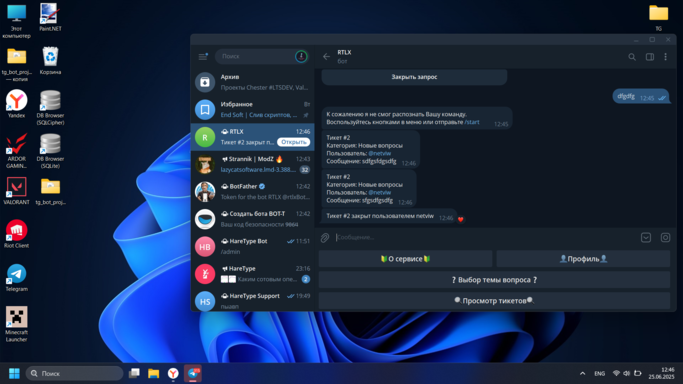Toggle the bot keyboard panel icon
683x384 pixels.
tap(646, 237)
